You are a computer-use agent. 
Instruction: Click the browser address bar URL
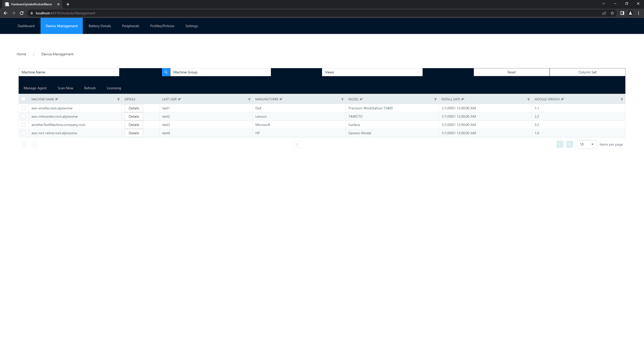(65, 13)
